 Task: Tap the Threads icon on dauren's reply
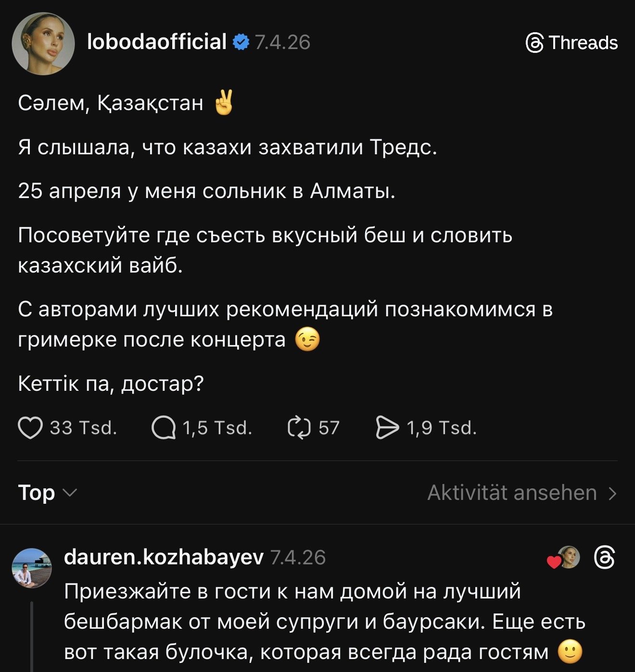pyautogui.click(x=604, y=558)
